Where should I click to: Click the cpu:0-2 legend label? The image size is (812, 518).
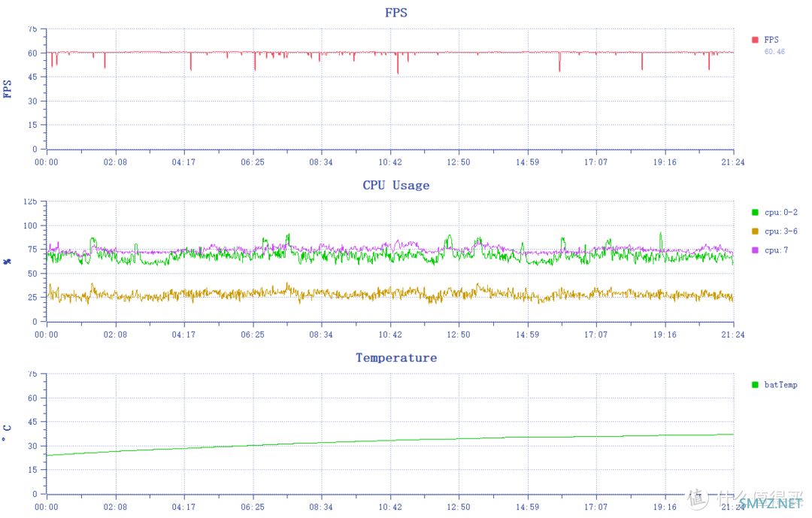tap(781, 212)
